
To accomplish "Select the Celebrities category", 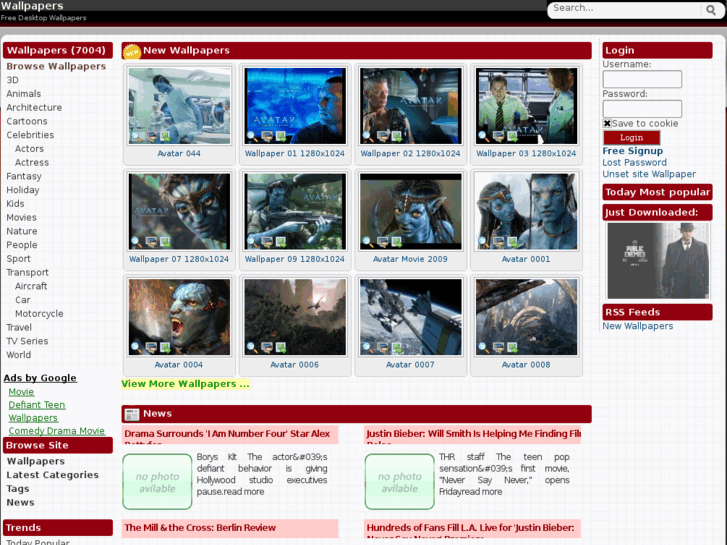I will pyautogui.click(x=30, y=135).
